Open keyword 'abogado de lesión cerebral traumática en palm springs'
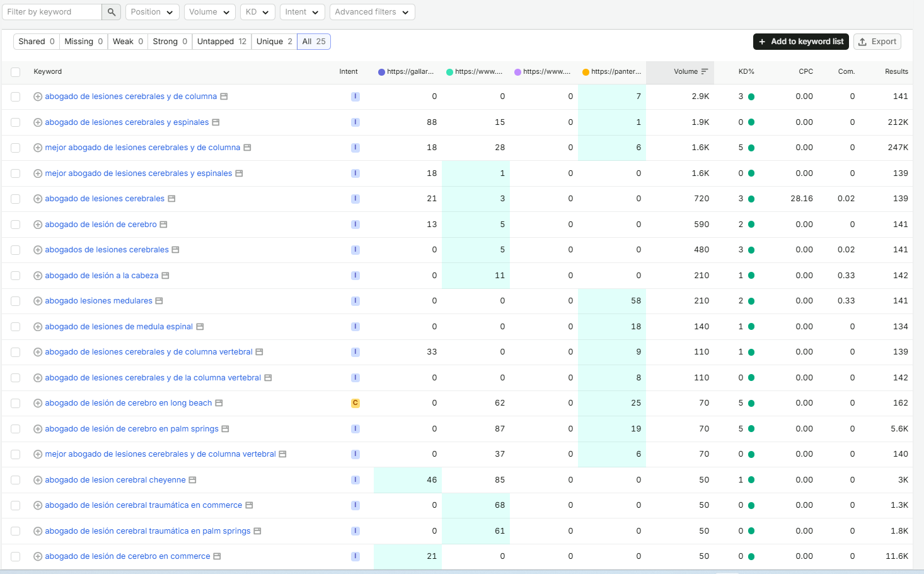 (147, 531)
